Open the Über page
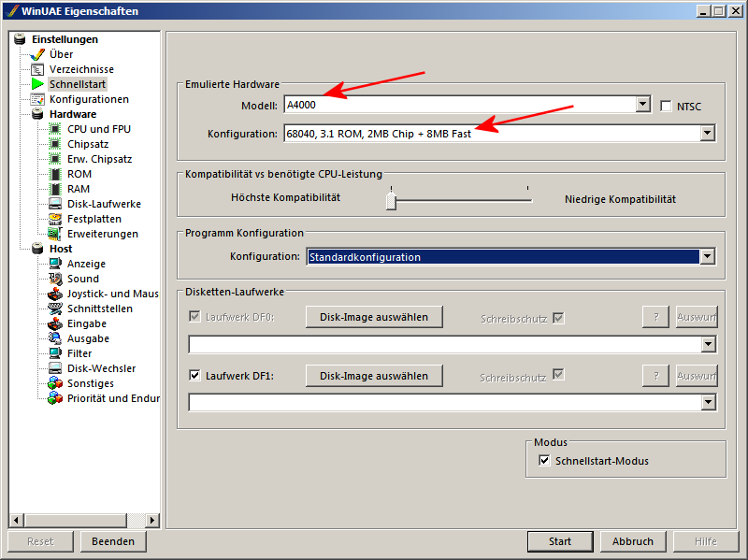 61,54
